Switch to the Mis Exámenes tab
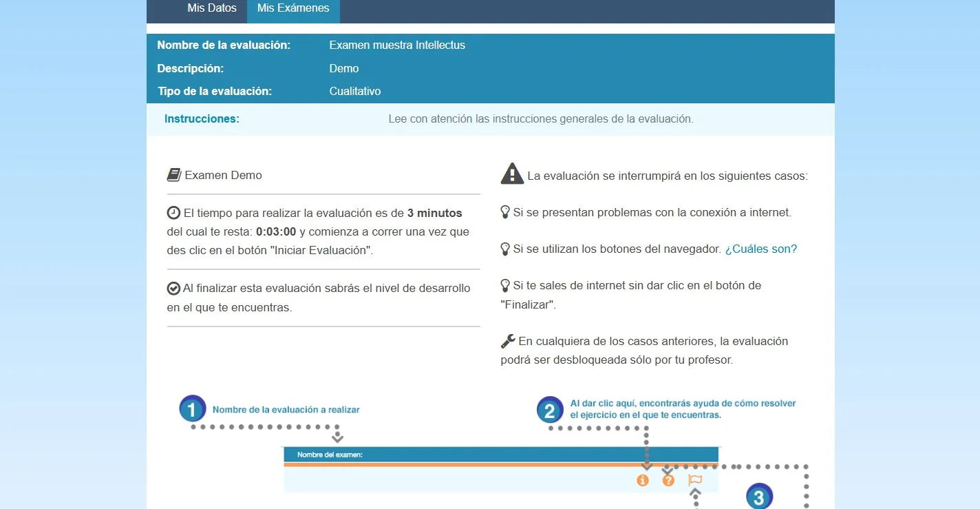The width and height of the screenshot is (980, 509). click(293, 9)
